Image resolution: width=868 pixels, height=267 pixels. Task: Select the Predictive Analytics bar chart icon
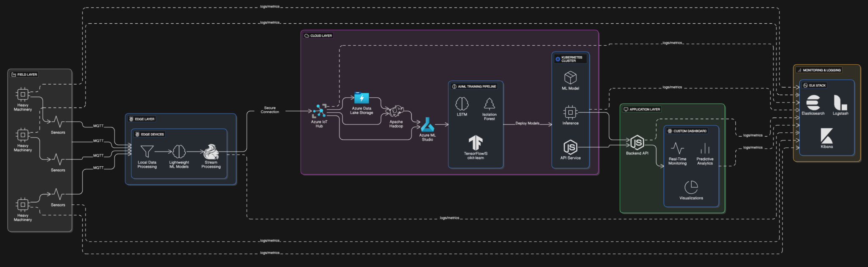click(705, 148)
